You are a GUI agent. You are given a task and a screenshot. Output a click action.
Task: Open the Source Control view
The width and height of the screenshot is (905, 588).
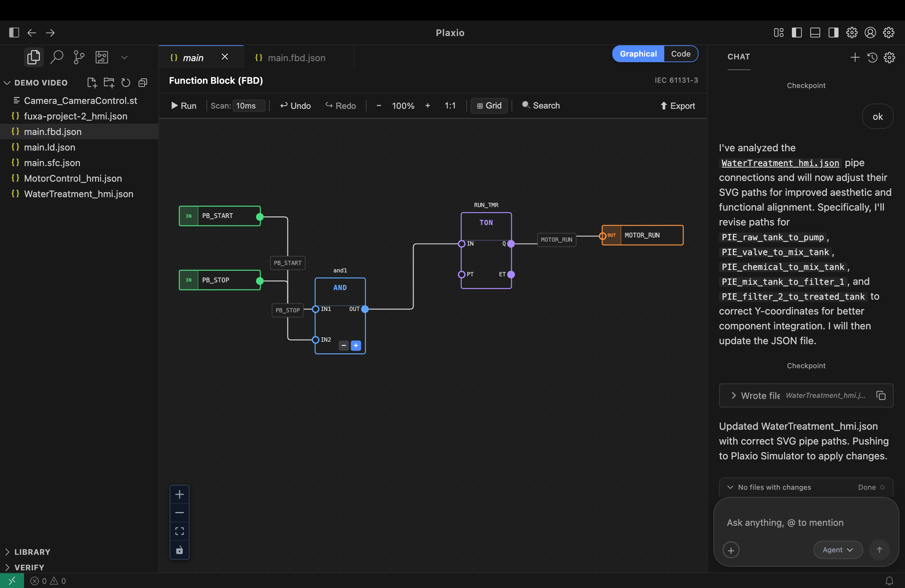tap(79, 57)
